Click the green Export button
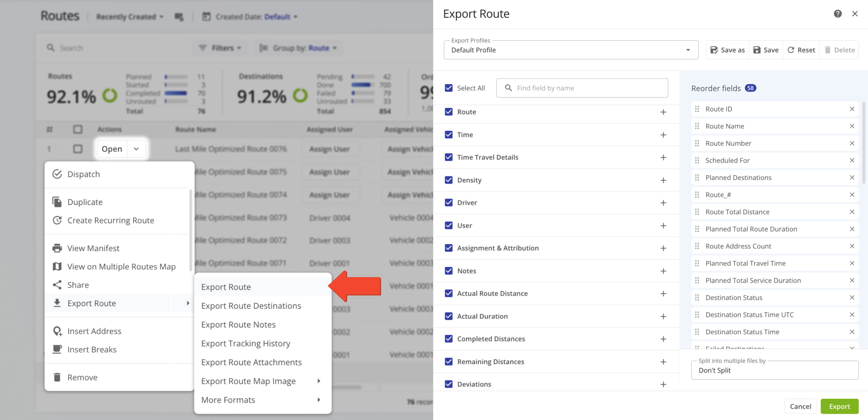 click(x=839, y=406)
